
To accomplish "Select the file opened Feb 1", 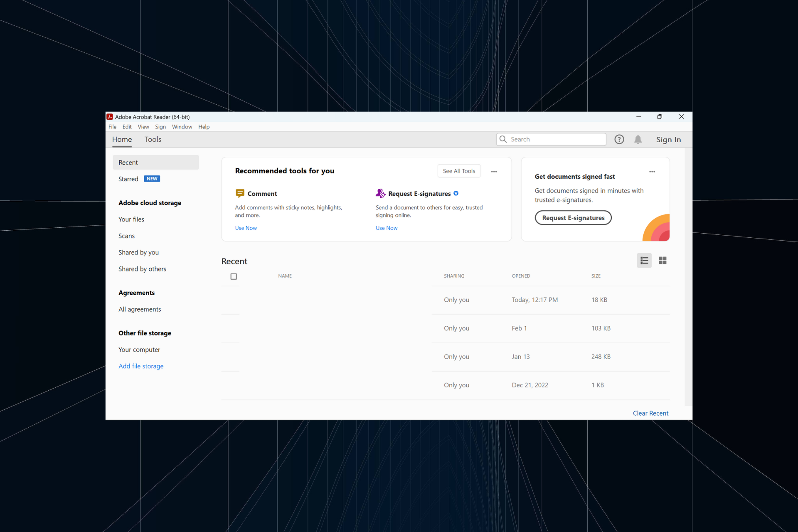I will click(446, 328).
